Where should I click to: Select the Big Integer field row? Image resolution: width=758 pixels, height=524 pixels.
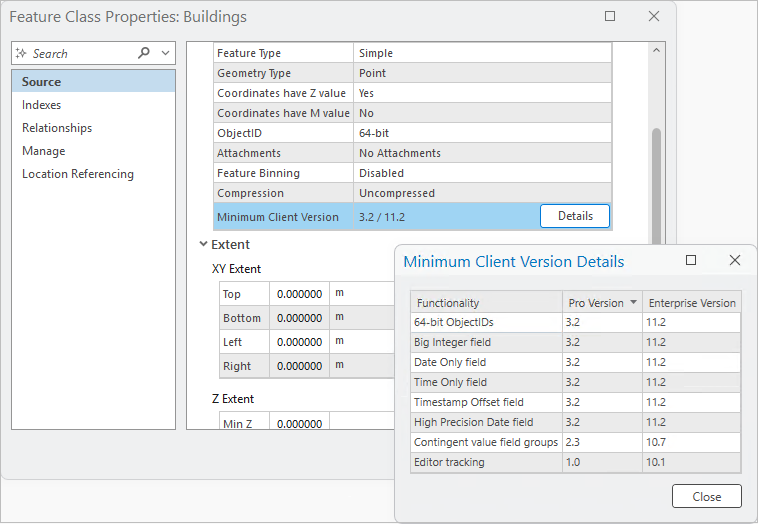click(575, 342)
